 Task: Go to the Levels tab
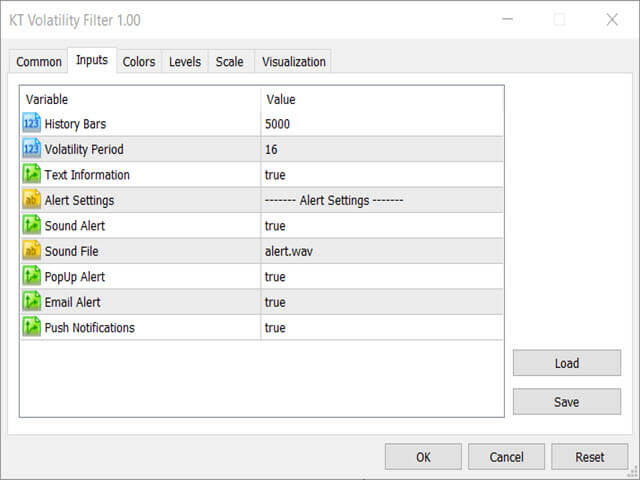(185, 62)
